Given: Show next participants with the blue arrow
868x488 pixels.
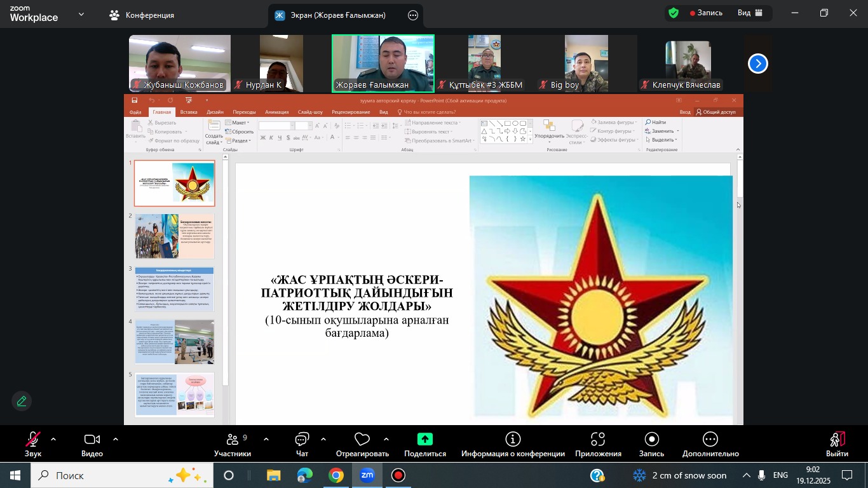Looking at the screenshot, I should 757,64.
